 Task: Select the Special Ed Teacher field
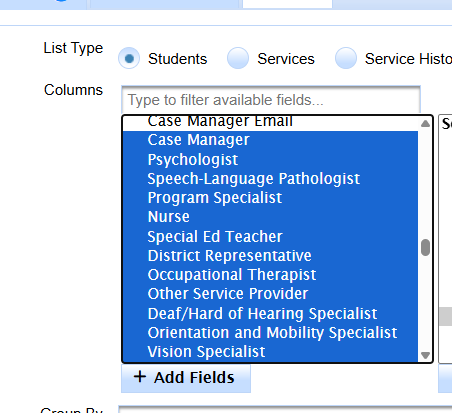270,236
